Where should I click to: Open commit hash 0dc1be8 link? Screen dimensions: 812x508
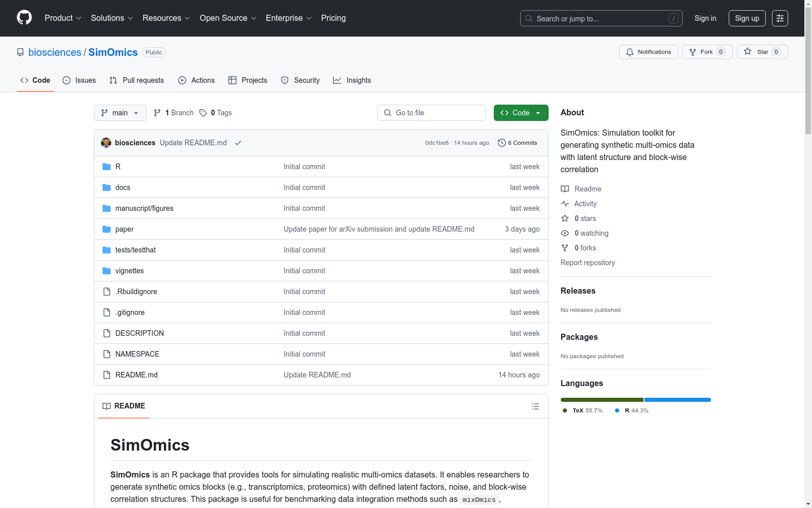(437, 143)
